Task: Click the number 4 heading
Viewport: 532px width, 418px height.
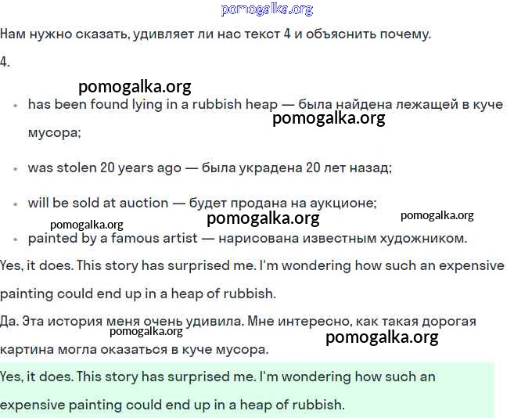Action: coord(5,62)
